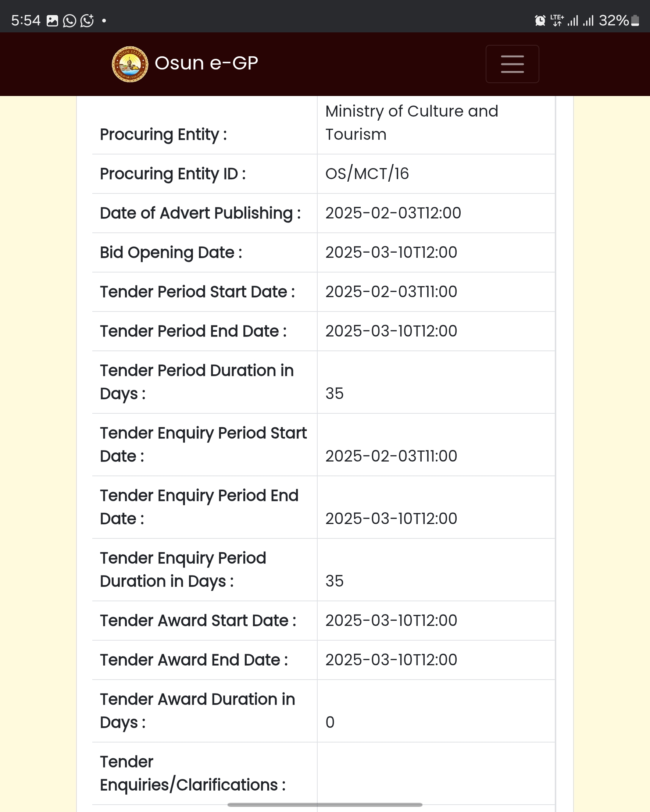Select the Procuring Entity ID value OS/MCT/16
The image size is (650, 812).
367,174
